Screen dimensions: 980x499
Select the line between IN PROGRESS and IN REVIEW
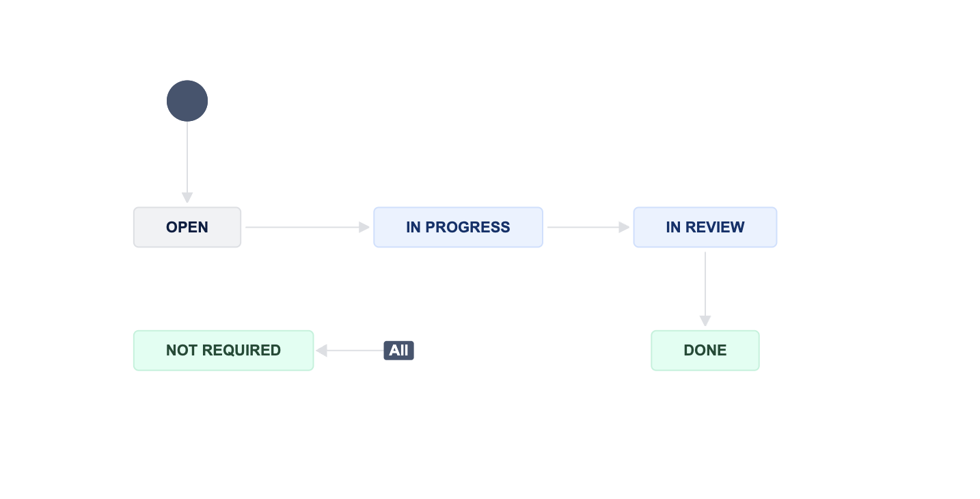pos(583,227)
